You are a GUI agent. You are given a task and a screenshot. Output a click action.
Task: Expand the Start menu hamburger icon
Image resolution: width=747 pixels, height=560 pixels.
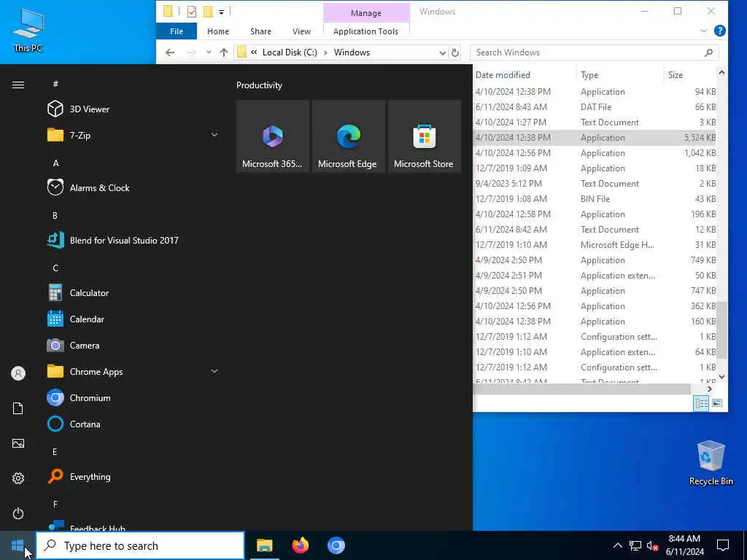pos(18,85)
